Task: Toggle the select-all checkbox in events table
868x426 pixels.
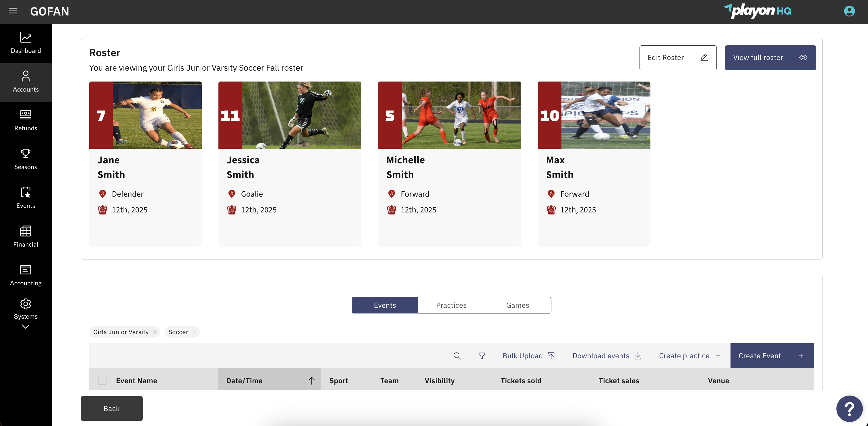Action: 102,380
